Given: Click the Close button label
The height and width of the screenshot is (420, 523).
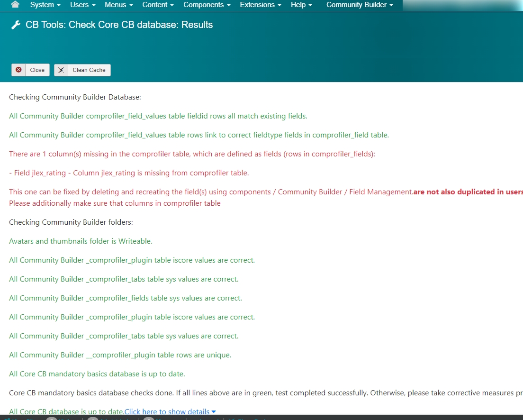Looking at the screenshot, I should click(x=37, y=70).
